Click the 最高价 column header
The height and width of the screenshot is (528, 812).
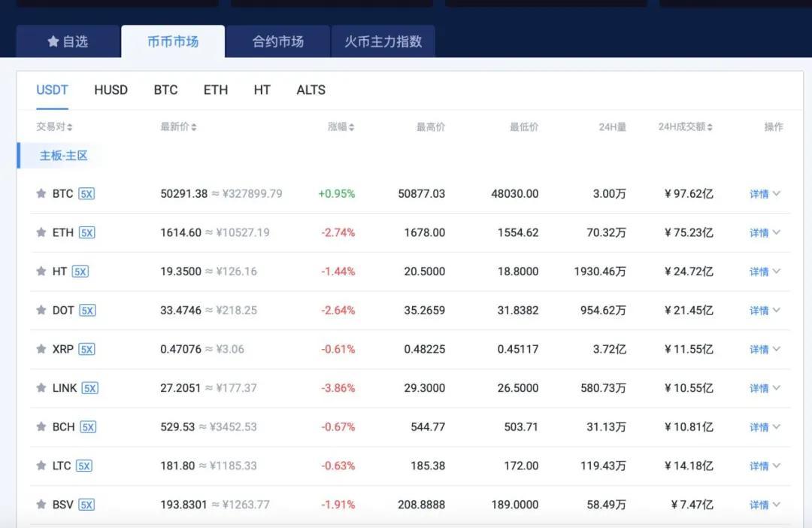[431, 127]
